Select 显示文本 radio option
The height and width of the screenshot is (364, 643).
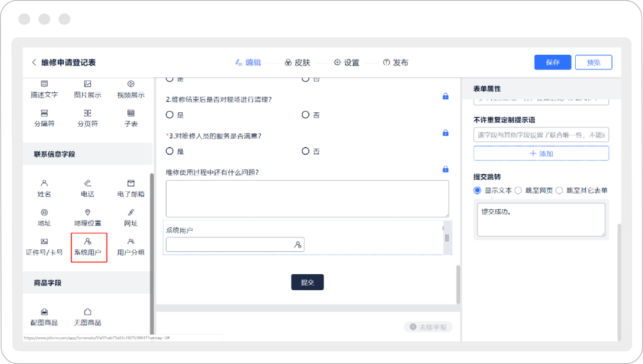coord(477,190)
